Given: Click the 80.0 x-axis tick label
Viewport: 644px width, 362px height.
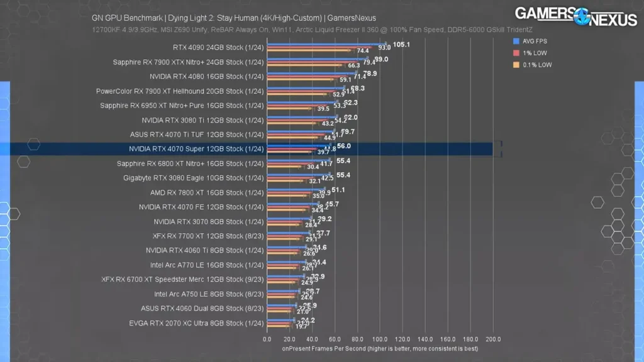Looking at the screenshot, I should click(357, 339).
